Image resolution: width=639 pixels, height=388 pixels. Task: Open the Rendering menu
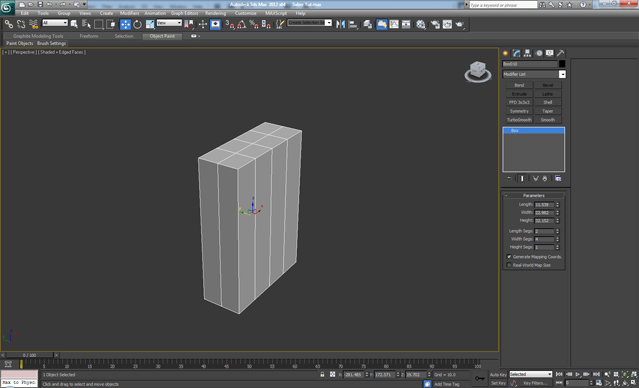click(x=216, y=13)
